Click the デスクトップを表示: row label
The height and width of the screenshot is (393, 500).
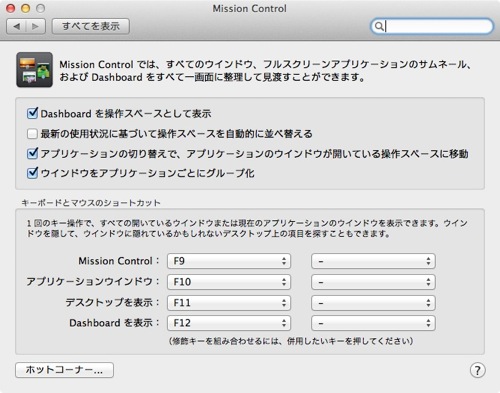click(113, 302)
